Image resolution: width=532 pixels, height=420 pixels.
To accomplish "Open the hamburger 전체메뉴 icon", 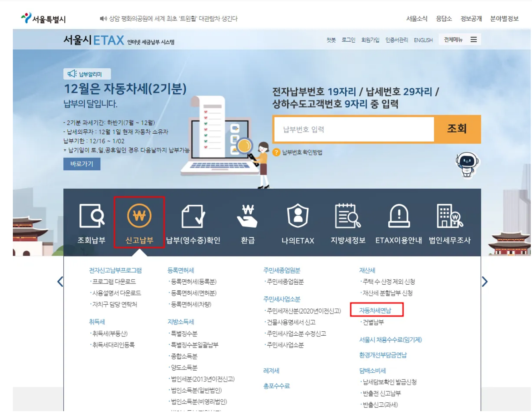I will (x=474, y=40).
